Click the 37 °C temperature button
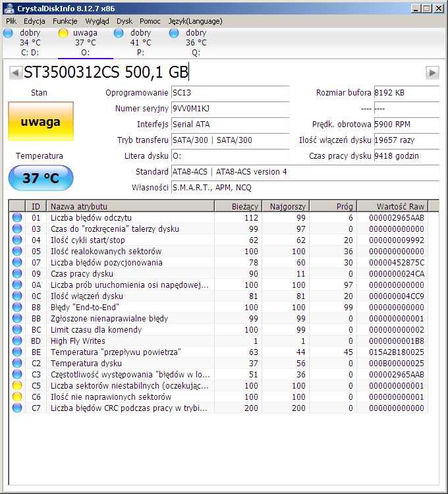This screenshot has height=494, width=448. tap(41, 178)
